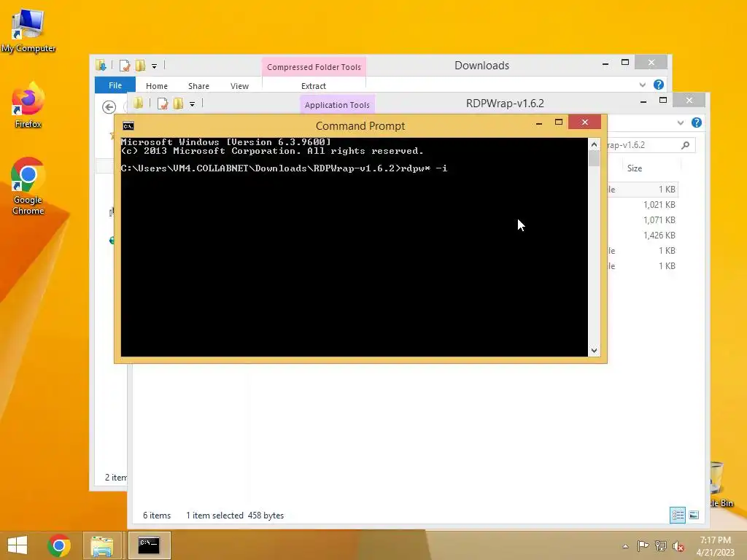Open My Computer desktop shortcut

coord(28,31)
